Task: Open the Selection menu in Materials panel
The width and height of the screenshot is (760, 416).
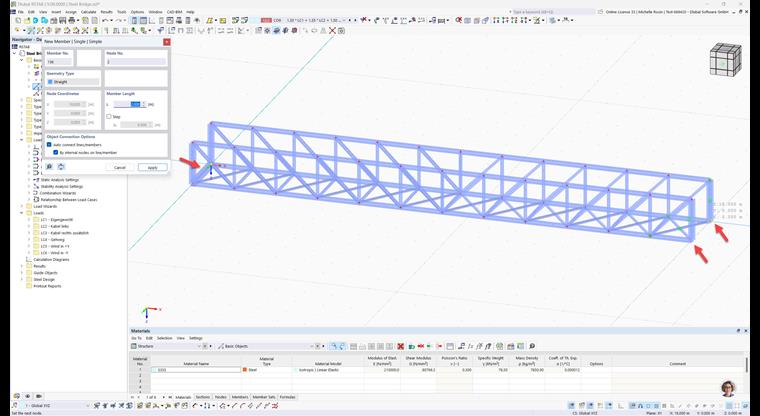Action: (x=164, y=338)
